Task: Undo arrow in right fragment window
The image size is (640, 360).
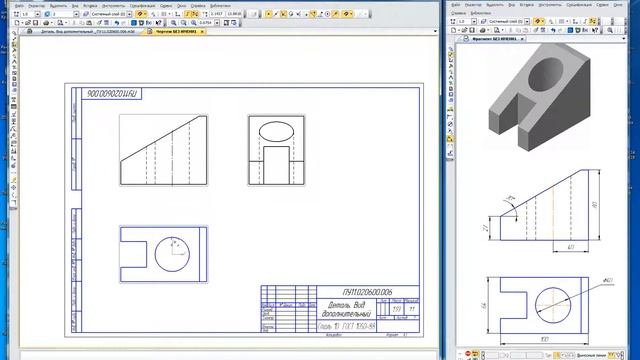Action: [553, 30]
